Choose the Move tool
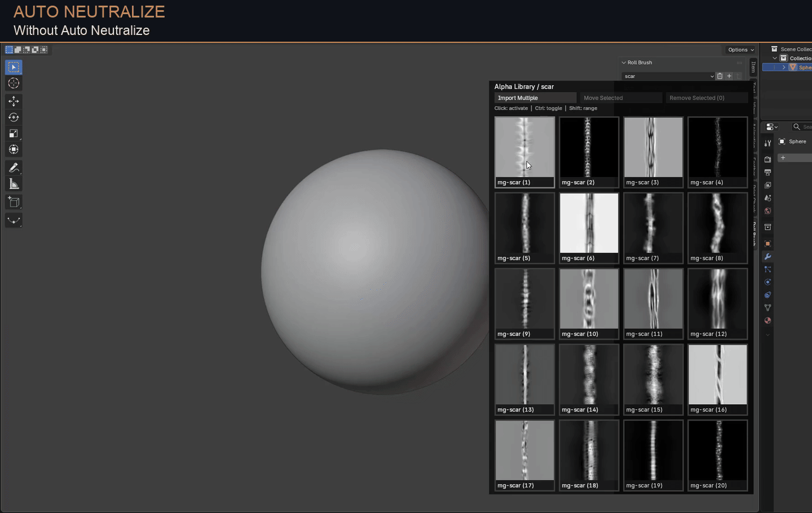 pyautogui.click(x=14, y=101)
